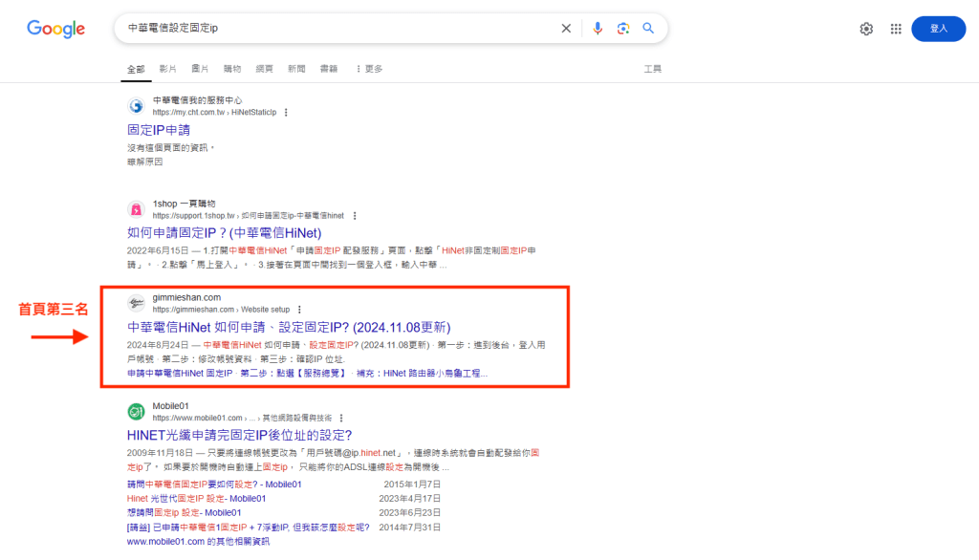Open Hinet 光世代固定IP 設定- Mobile01 link
Viewport: 979px width, 560px height.
(x=197, y=499)
